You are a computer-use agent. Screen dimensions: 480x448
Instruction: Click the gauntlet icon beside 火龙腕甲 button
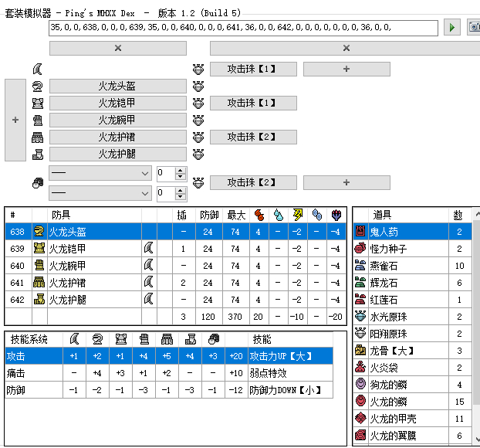click(37, 120)
